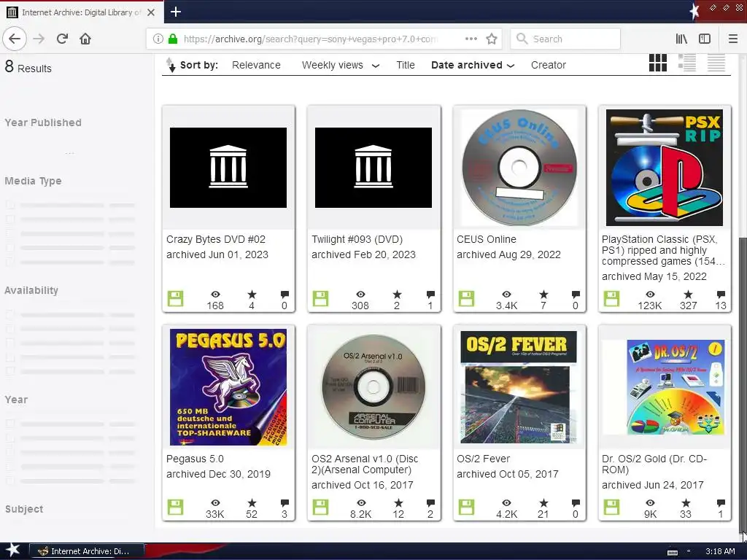Click the Pegasus 5.0 cover thumbnail
Image resolution: width=747 pixels, height=560 pixels.
tap(228, 387)
